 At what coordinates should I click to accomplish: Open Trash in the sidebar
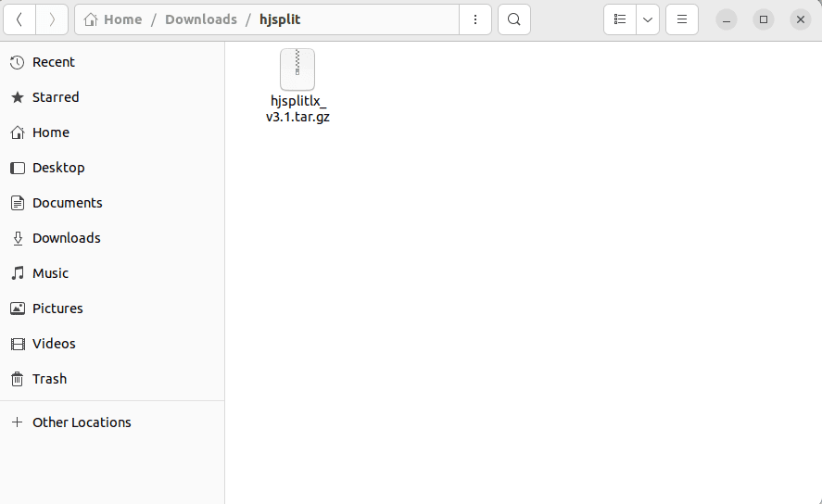tap(112, 379)
